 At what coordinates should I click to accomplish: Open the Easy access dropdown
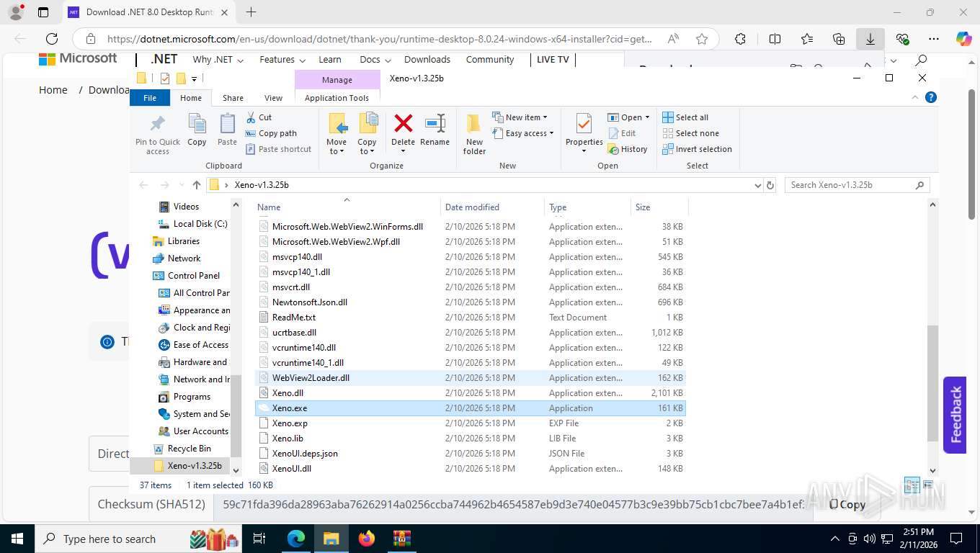click(x=523, y=133)
